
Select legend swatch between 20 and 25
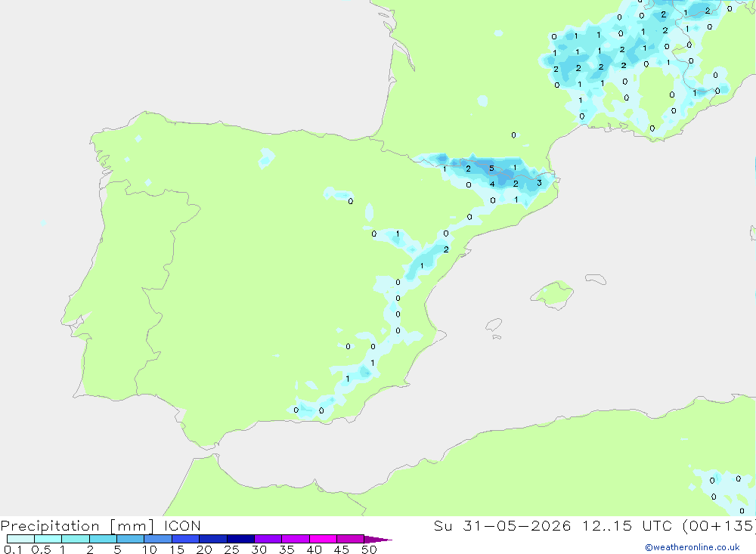pos(212,539)
